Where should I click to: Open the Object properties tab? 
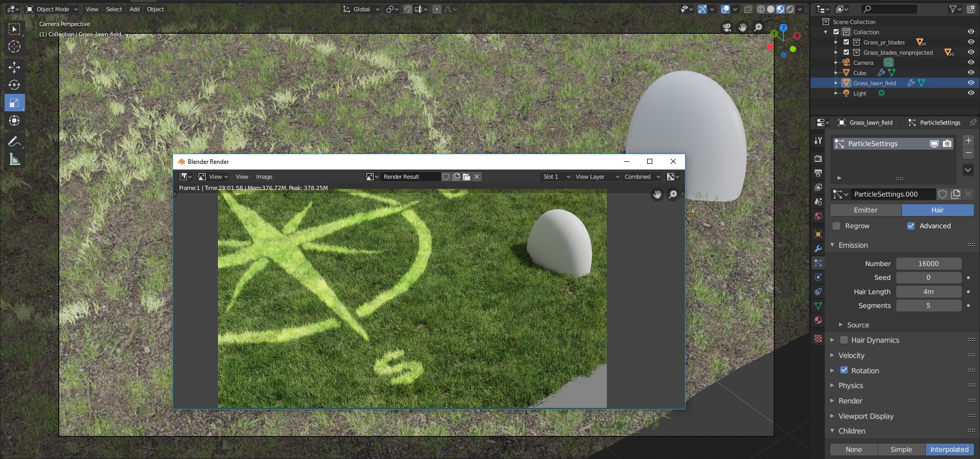click(x=818, y=234)
